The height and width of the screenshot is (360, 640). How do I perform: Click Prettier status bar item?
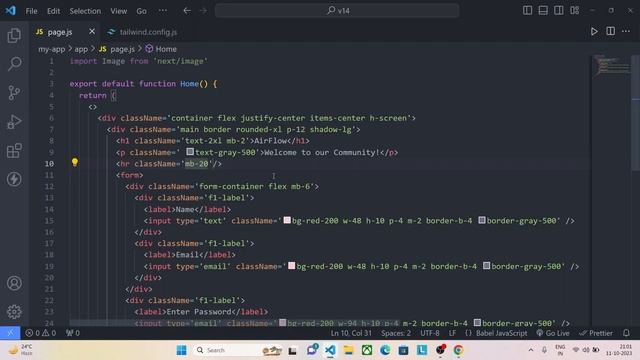pyautogui.click(x=596, y=333)
